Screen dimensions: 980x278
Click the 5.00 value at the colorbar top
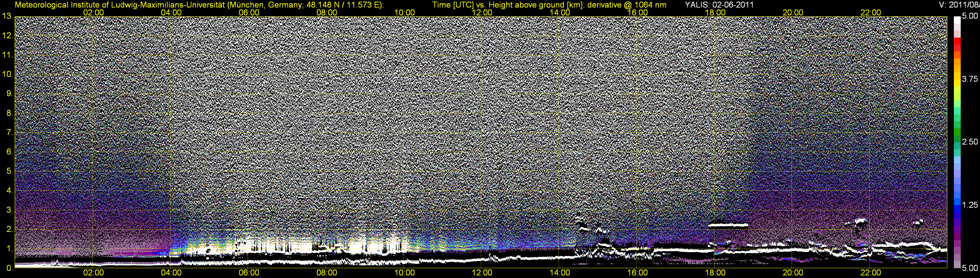(970, 16)
